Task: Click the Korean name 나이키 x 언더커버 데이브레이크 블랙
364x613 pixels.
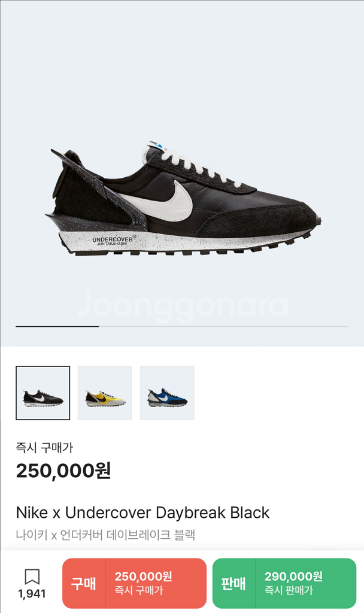Action: click(105, 535)
